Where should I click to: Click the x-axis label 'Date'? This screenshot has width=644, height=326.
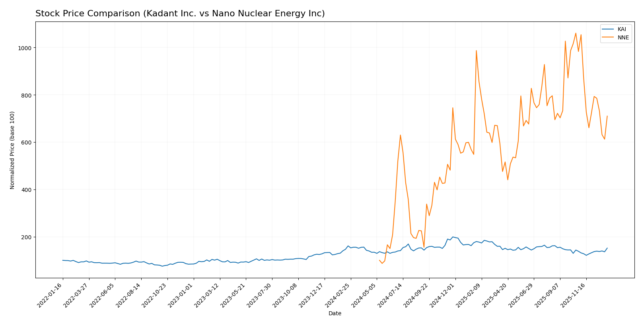335,314
